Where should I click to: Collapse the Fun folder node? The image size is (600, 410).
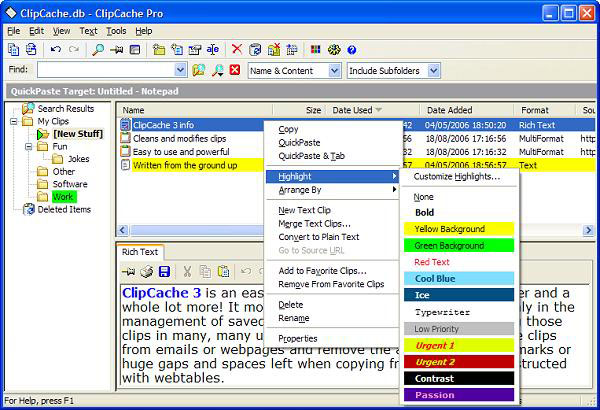[29, 147]
